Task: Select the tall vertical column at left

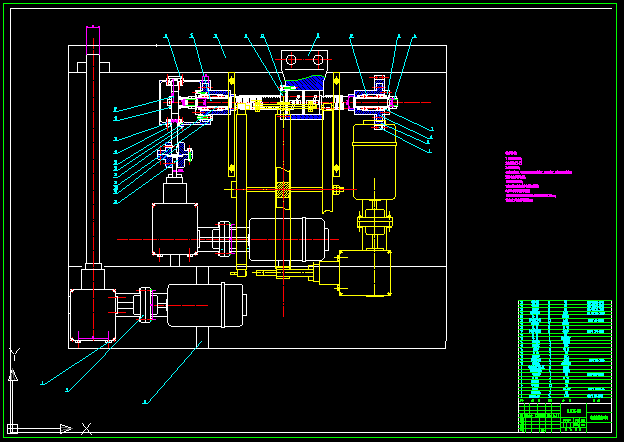Action: tap(93, 160)
